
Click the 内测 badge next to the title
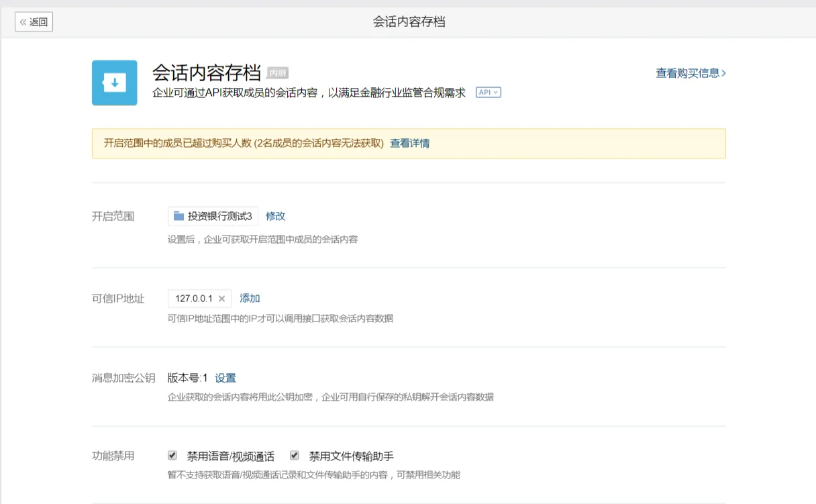point(277,72)
